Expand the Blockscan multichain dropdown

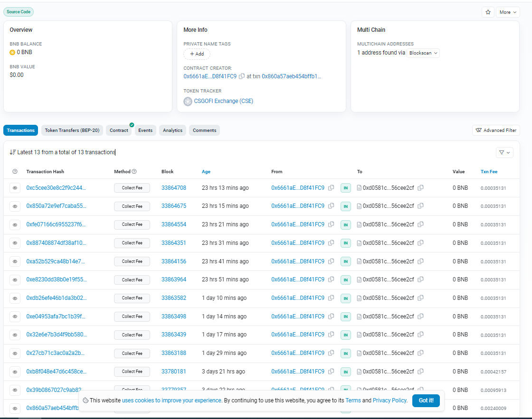coord(423,53)
